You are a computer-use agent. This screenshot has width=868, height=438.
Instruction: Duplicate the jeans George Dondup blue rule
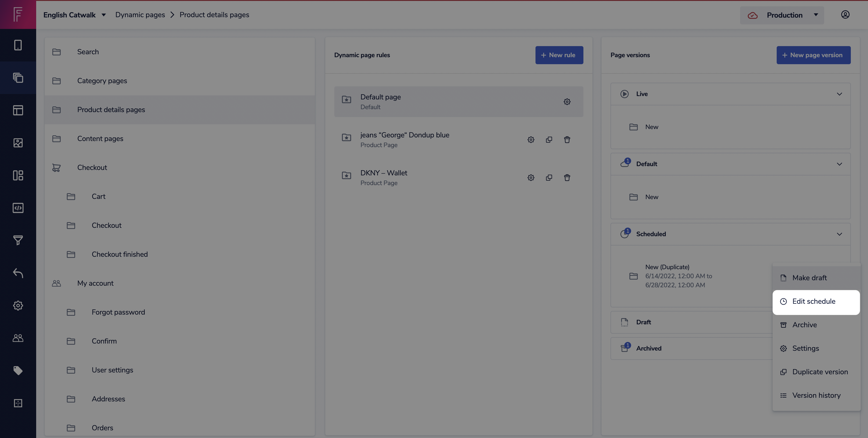[x=549, y=140]
